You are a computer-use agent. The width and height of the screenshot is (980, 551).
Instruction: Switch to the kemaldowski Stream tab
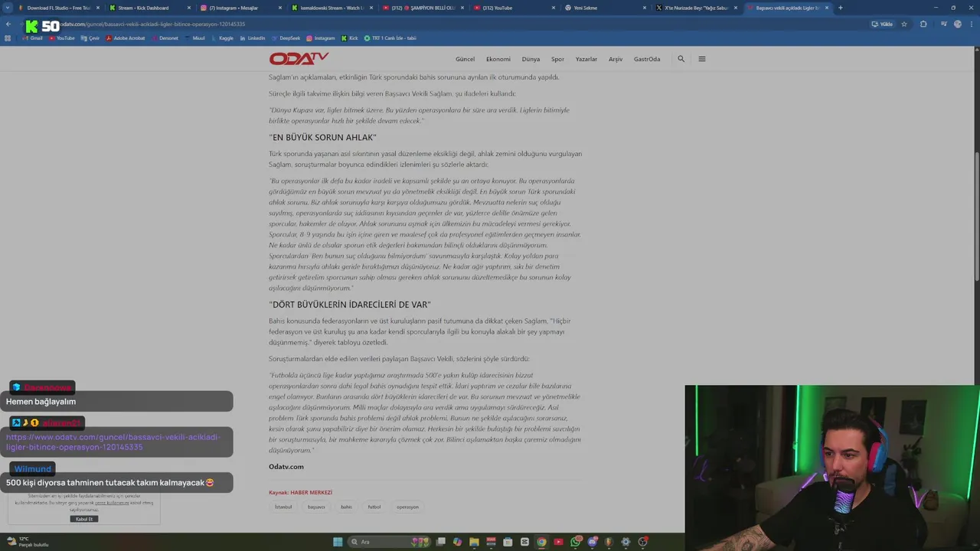coord(332,8)
